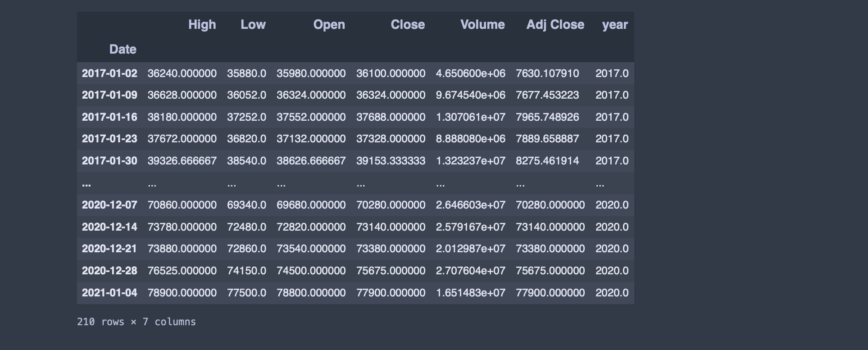Click the Adj Close column header
This screenshot has height=350, width=868.
point(555,25)
